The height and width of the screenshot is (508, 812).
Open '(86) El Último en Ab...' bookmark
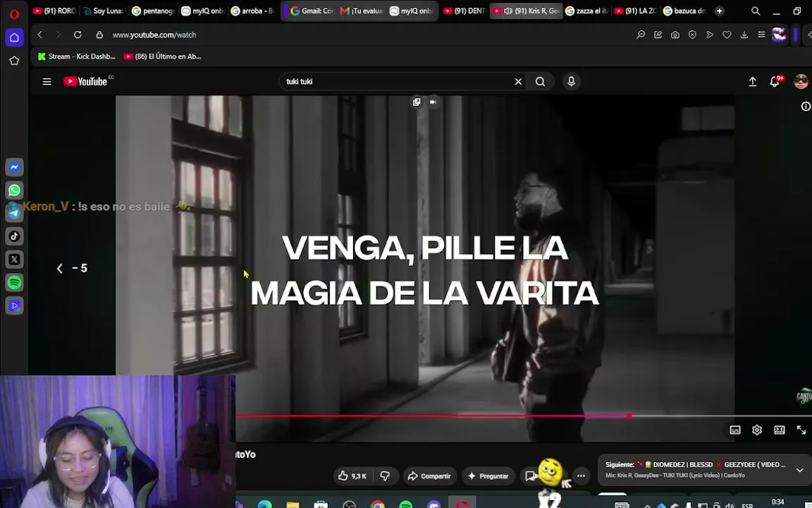pyautogui.click(x=163, y=56)
